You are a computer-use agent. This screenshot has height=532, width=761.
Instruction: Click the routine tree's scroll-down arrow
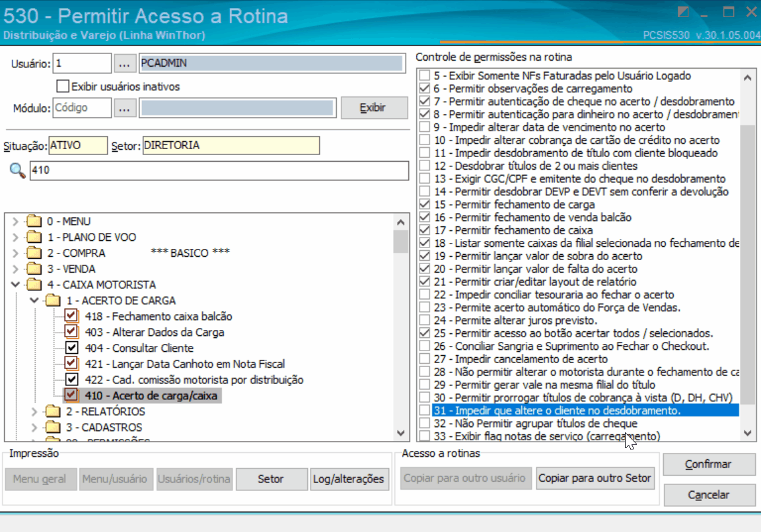click(400, 432)
